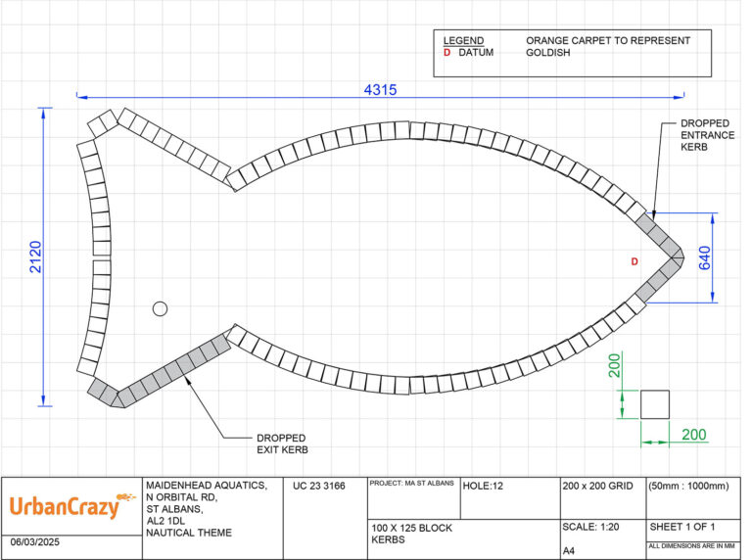Image resolution: width=752 pixels, height=560 pixels.
Task: Click the LEGEND heading
Action: (x=463, y=41)
